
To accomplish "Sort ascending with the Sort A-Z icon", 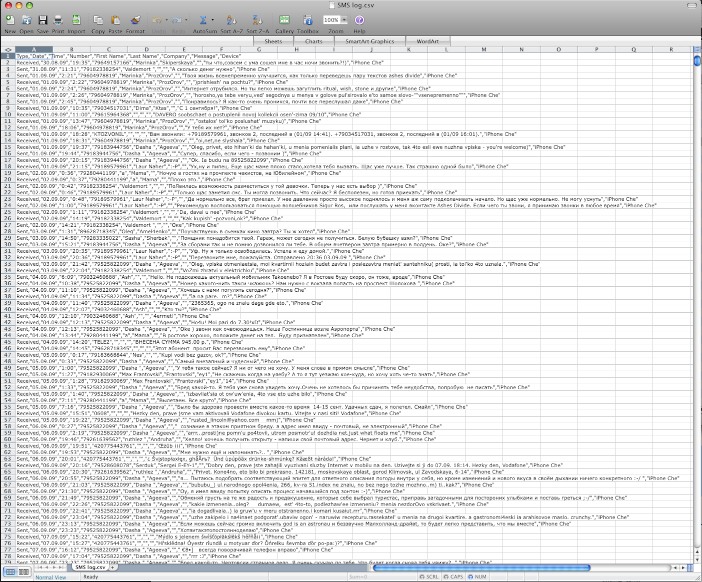I will pos(231,20).
